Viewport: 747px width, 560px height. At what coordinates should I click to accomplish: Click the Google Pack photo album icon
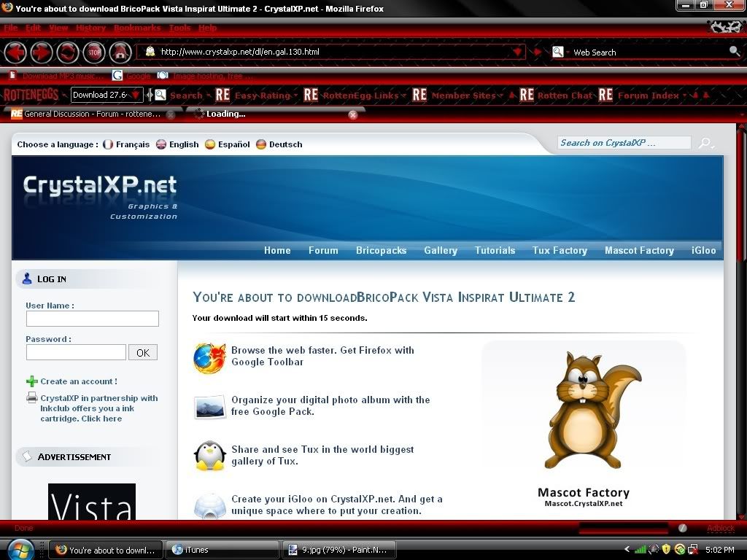209,407
